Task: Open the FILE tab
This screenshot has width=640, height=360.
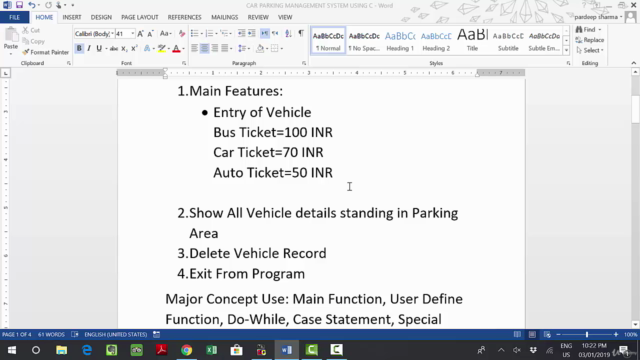Action: coord(14,17)
